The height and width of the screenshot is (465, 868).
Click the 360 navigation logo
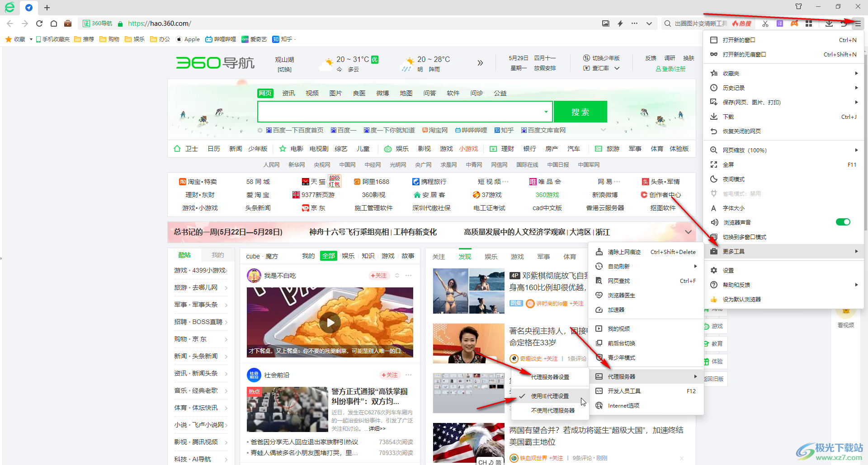point(215,63)
